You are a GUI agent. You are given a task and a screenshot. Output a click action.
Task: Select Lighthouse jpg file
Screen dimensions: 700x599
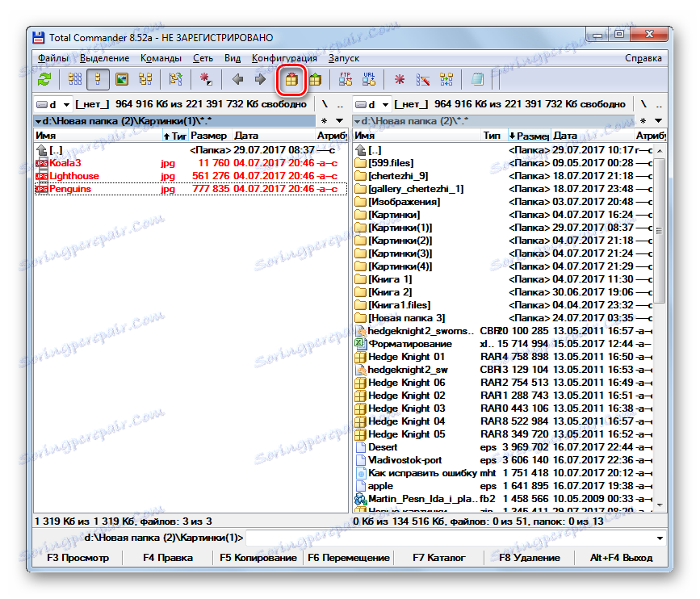[191, 176]
